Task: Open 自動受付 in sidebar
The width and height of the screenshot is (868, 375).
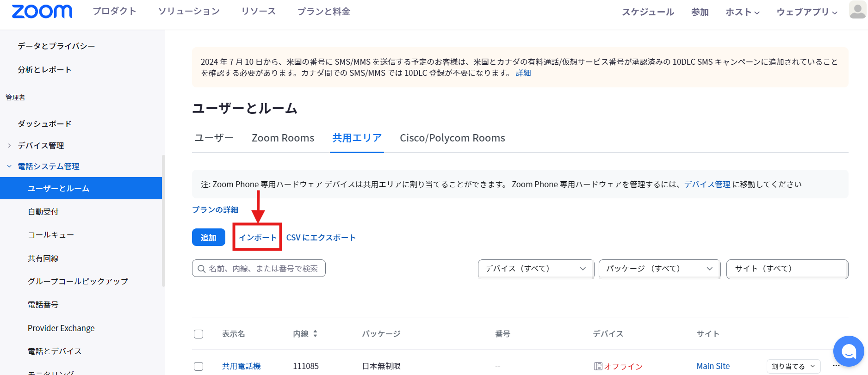Action: (x=43, y=211)
